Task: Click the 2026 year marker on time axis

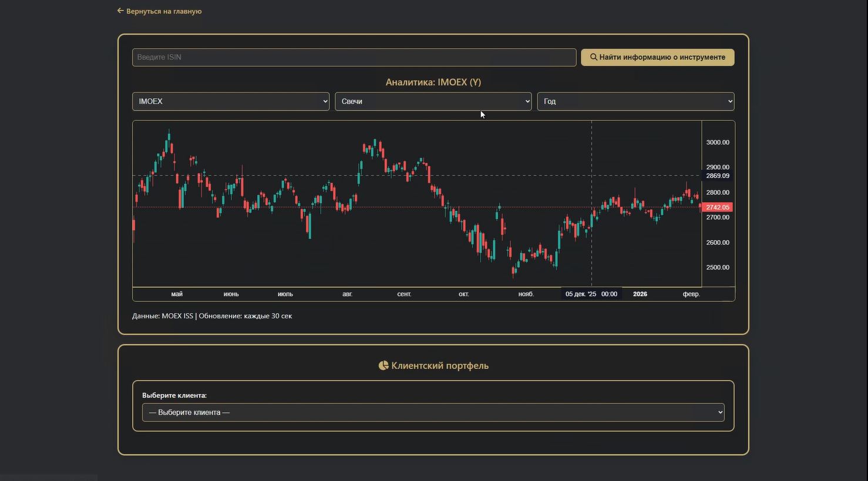Action: tap(640, 294)
